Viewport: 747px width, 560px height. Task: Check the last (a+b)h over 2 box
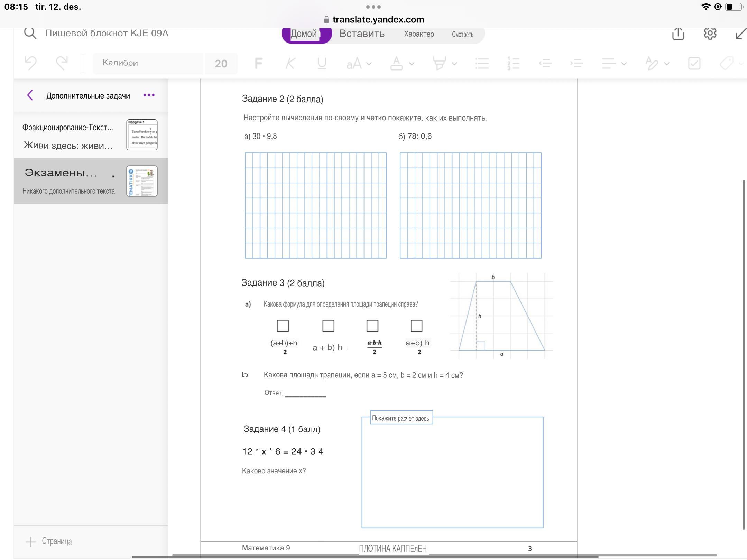pyautogui.click(x=416, y=326)
